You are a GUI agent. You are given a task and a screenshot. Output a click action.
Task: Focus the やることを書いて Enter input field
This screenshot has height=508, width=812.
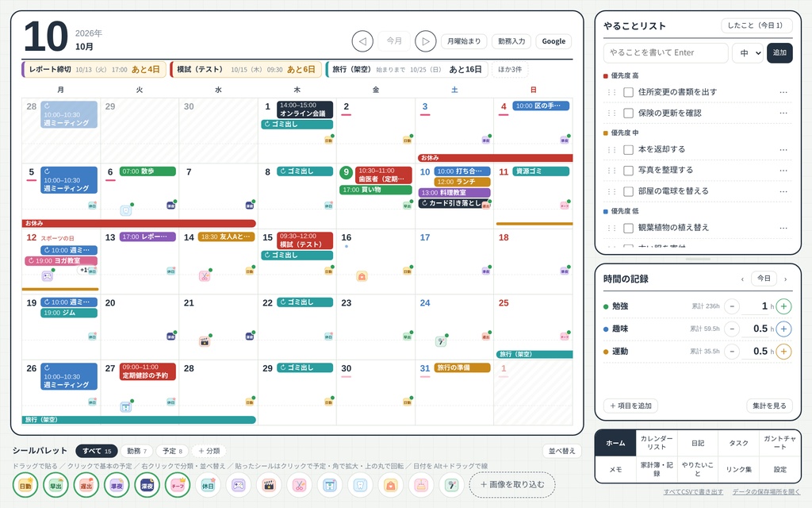(x=666, y=53)
